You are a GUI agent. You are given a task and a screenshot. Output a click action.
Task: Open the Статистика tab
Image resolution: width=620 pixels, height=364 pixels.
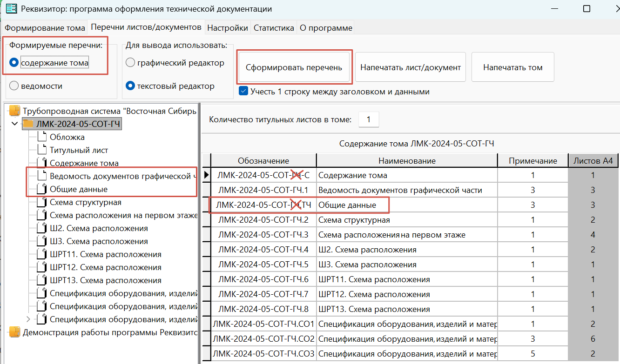tap(274, 28)
